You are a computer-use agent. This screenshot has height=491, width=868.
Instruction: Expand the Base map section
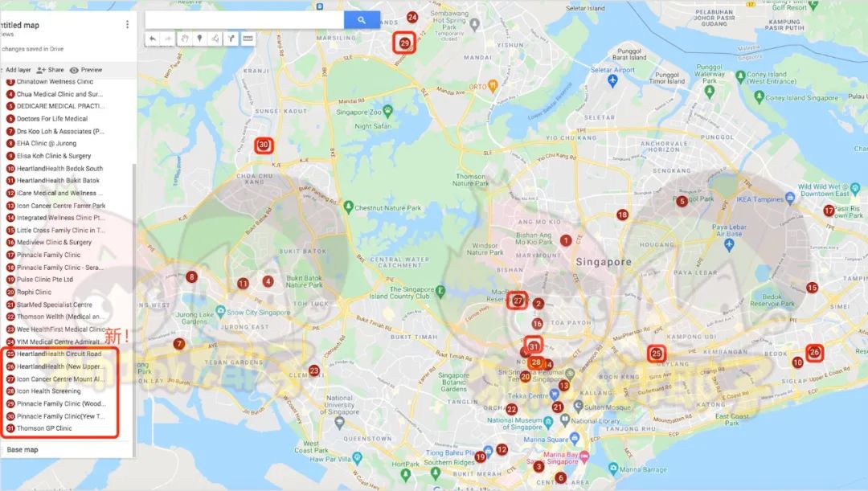coord(23,449)
